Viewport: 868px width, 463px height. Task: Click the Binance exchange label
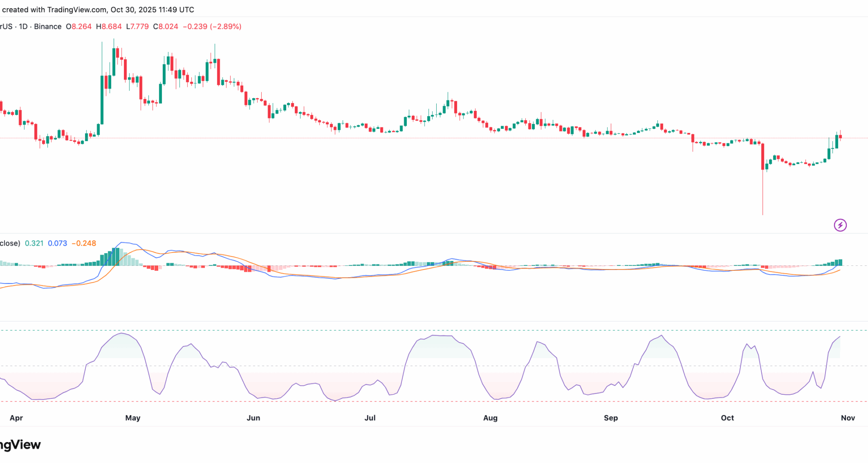[47, 27]
